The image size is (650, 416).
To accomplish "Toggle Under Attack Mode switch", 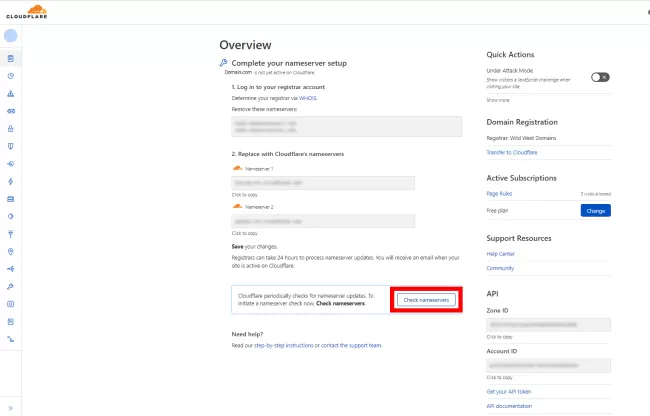I will 600,77.
